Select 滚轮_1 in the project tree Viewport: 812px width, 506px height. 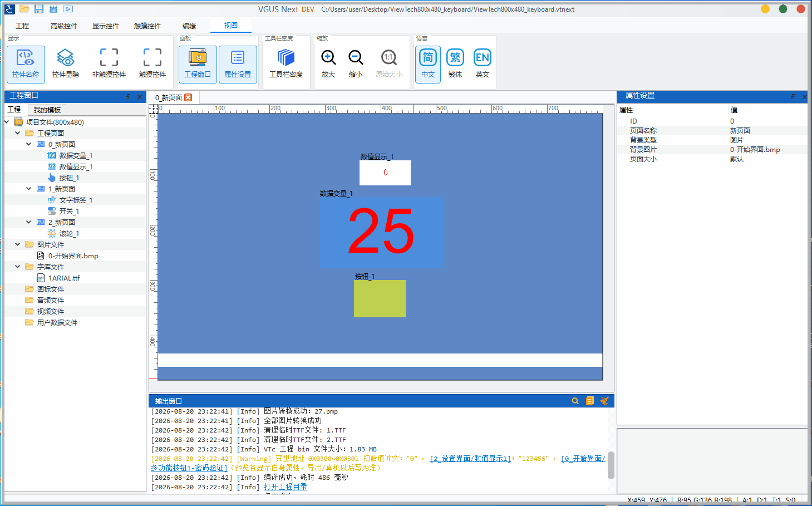coord(69,233)
